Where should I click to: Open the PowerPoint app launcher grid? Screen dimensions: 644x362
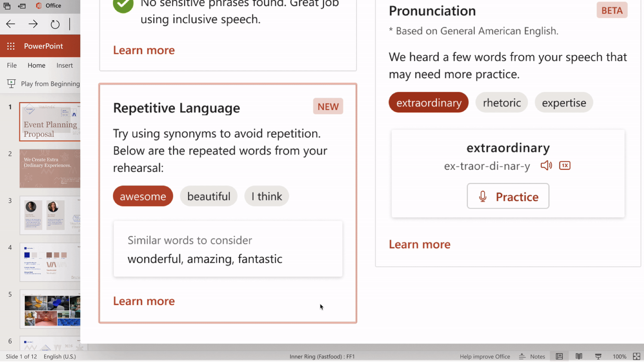pyautogui.click(x=11, y=46)
